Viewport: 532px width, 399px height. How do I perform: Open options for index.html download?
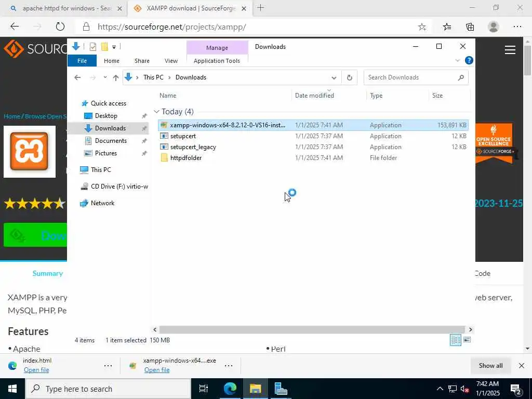(108, 366)
